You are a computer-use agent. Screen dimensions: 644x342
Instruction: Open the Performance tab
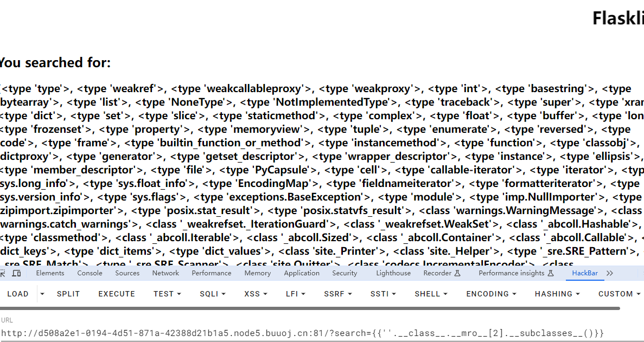[x=212, y=273]
